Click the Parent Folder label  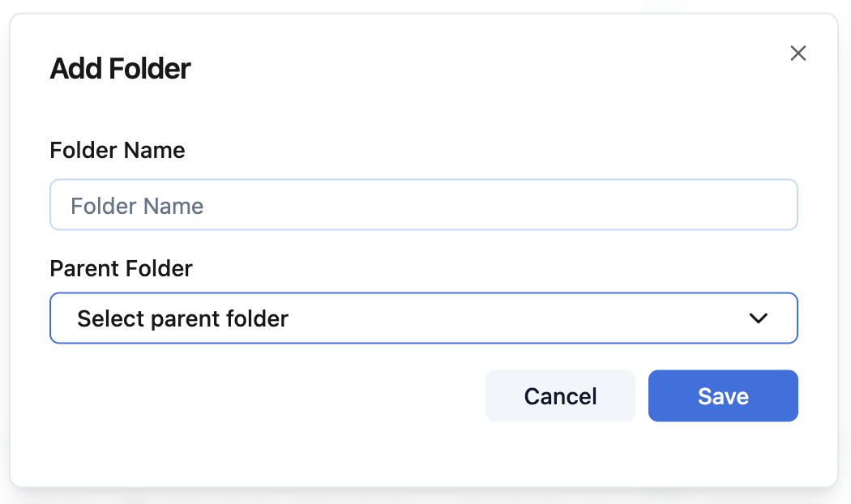tap(122, 269)
